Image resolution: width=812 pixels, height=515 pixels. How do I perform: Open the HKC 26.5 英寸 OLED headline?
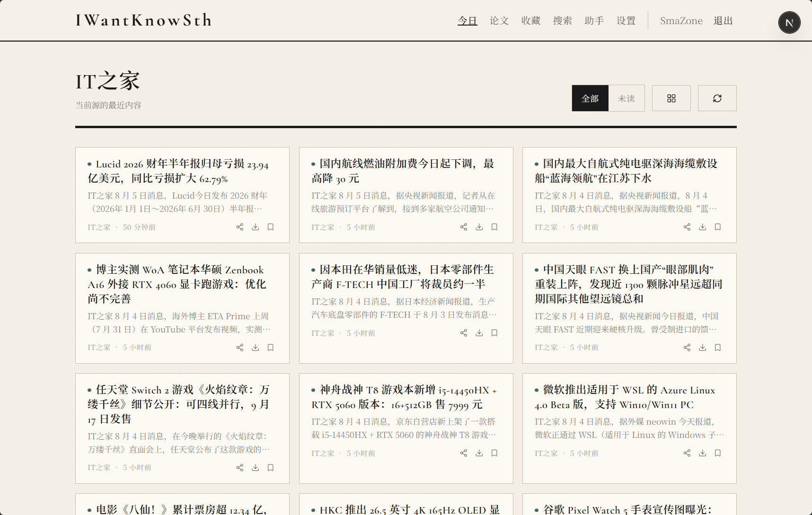pyautogui.click(x=406, y=509)
